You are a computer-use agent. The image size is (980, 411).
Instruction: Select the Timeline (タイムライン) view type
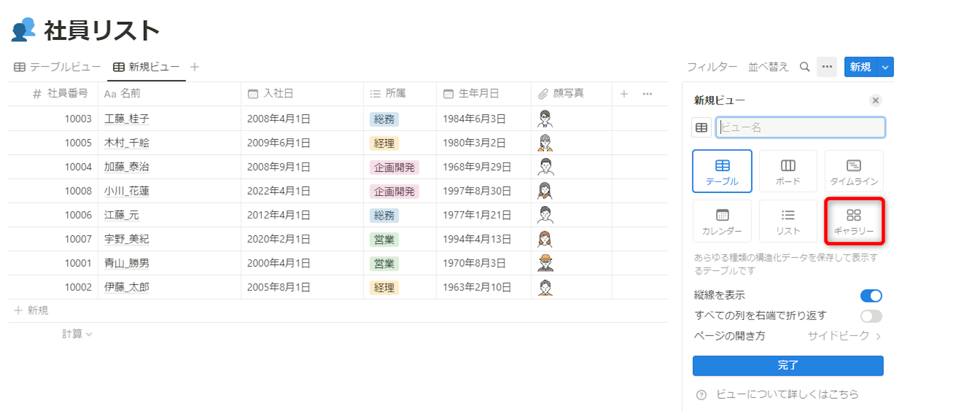coord(854,171)
